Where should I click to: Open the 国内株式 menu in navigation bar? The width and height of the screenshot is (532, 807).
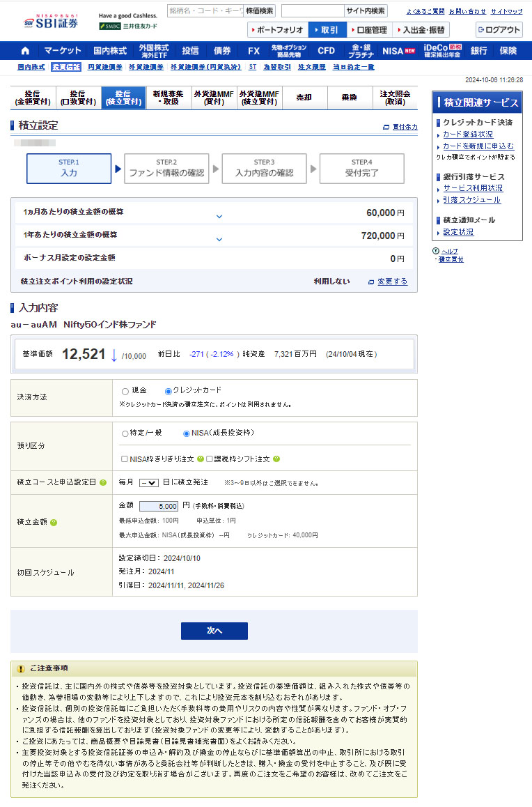pyautogui.click(x=110, y=51)
